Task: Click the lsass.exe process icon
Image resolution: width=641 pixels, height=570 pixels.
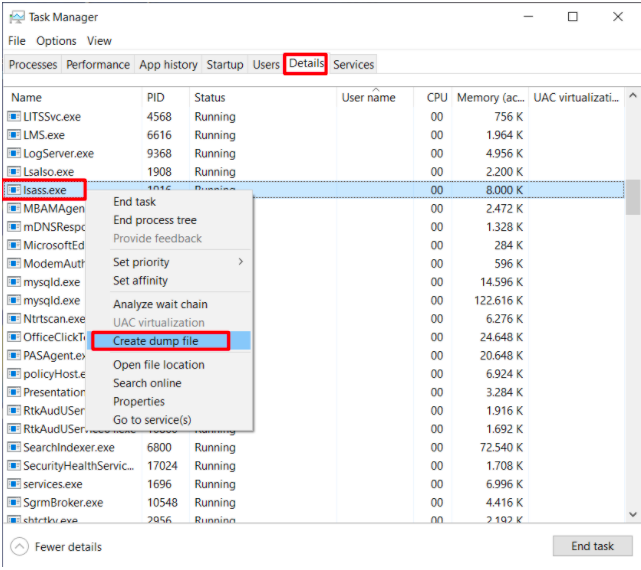Action: coord(14,190)
